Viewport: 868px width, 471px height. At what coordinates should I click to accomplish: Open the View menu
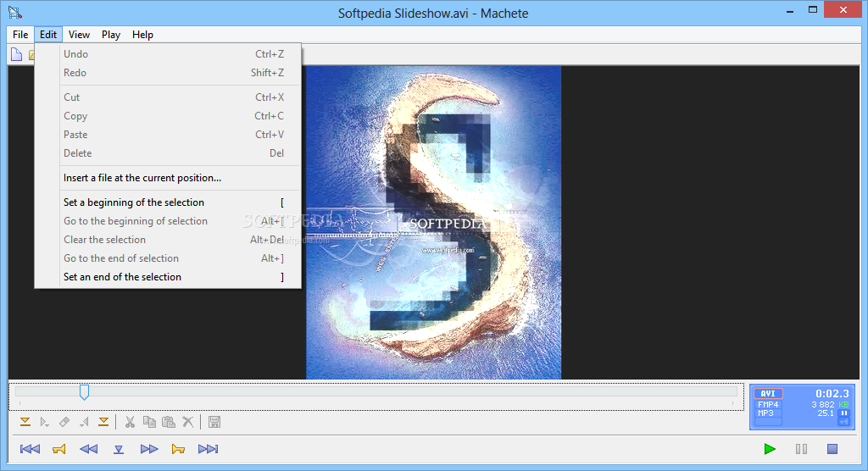(x=79, y=35)
